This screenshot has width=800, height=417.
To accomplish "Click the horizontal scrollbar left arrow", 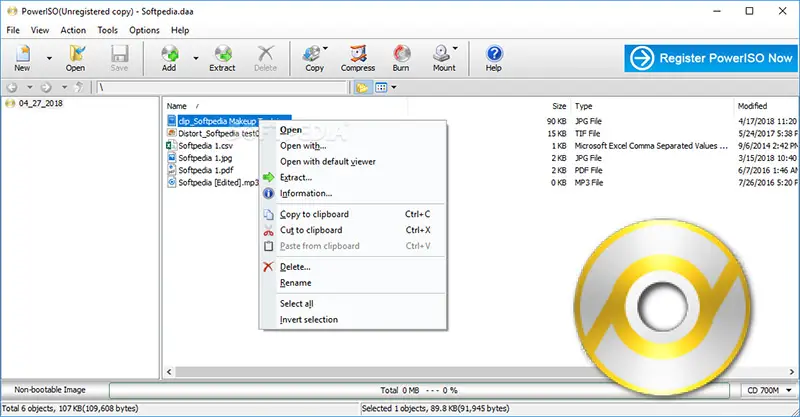I will (x=169, y=372).
